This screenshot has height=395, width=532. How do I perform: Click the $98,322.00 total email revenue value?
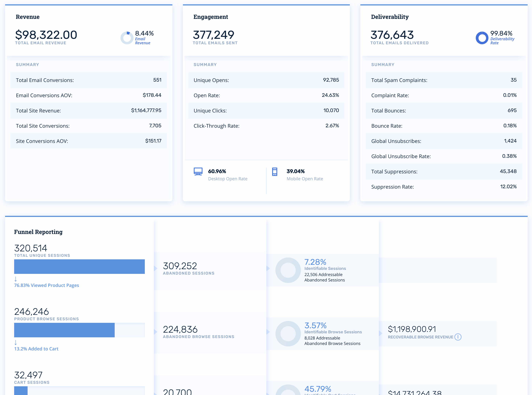46,35
